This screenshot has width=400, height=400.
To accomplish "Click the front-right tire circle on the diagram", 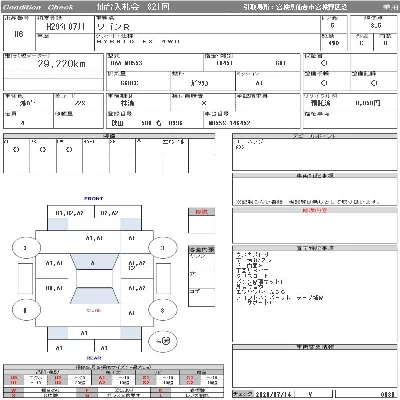I will coord(162,248).
